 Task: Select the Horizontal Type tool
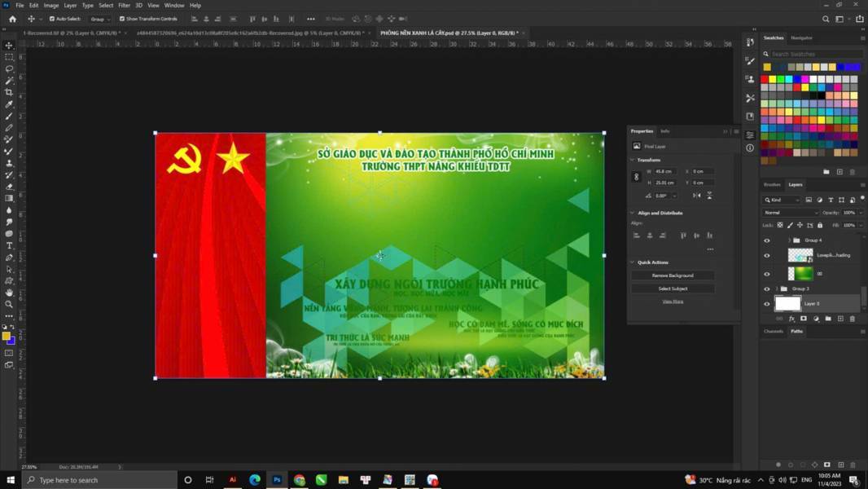pyautogui.click(x=9, y=245)
